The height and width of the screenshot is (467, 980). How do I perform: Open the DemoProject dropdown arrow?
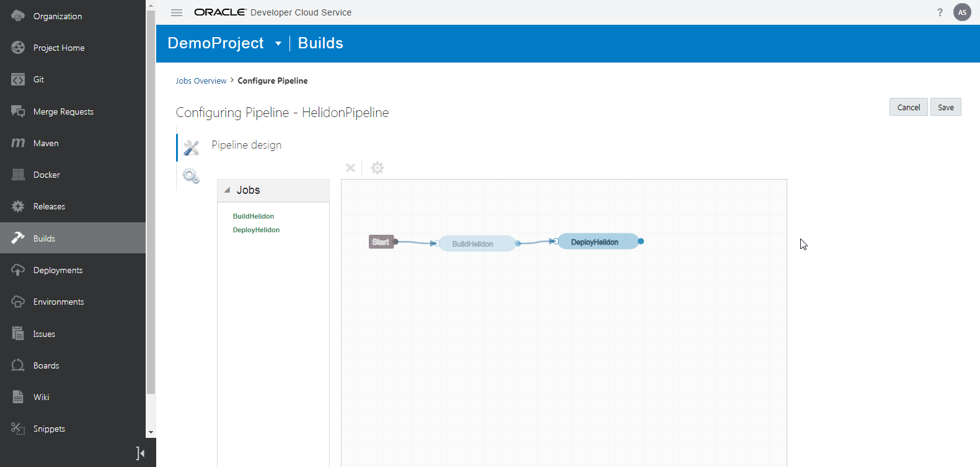pyautogui.click(x=278, y=43)
